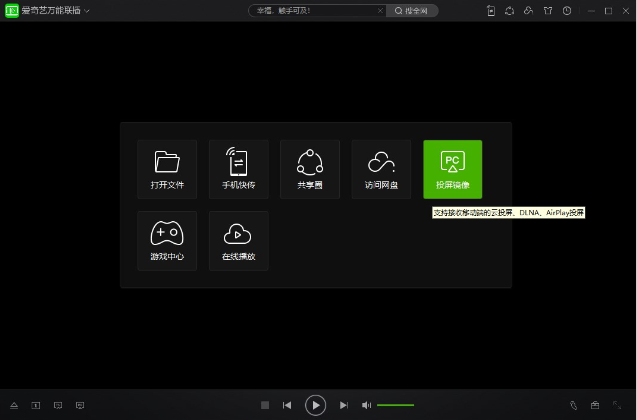Mute the volume speaker icon
Viewport: 637px width, 420px height.
coord(366,405)
